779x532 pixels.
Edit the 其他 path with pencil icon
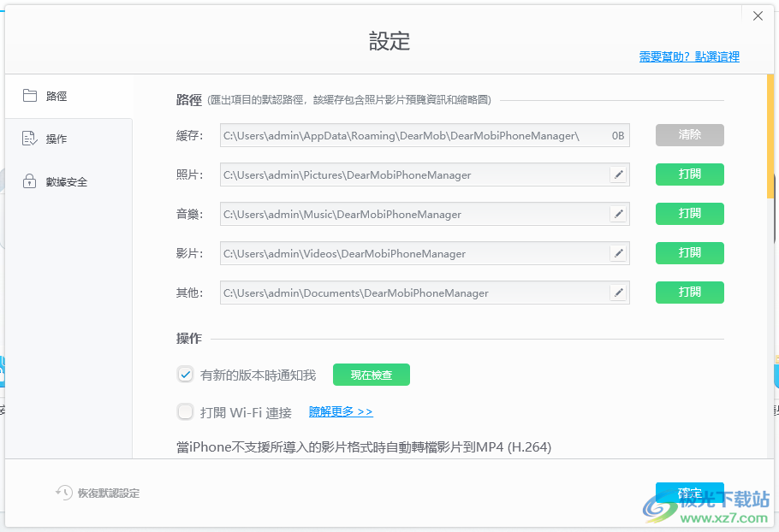[x=619, y=293]
